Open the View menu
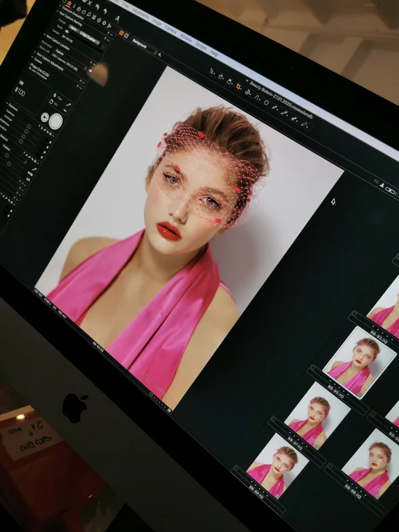The image size is (399, 532). [125, 5]
